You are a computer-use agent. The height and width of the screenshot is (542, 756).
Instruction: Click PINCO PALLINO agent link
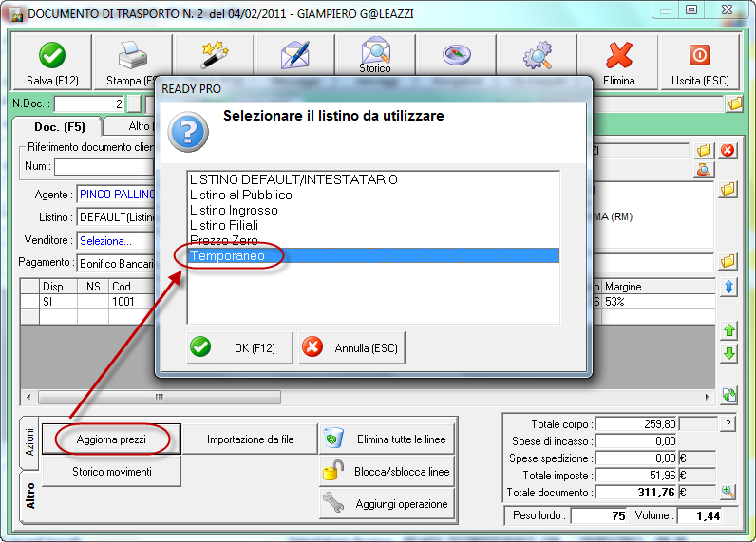click(x=117, y=195)
